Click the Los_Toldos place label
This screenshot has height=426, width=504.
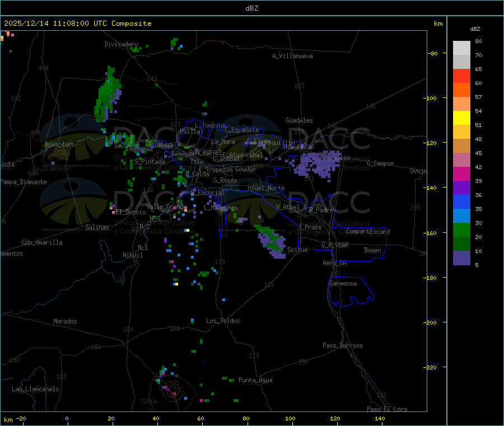pos(223,321)
